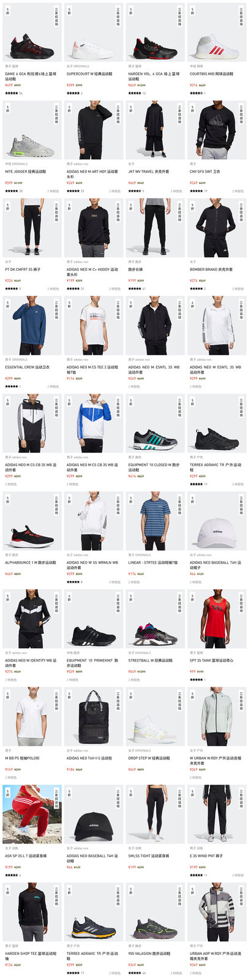Open the DROP STEP W high-top title
Viewport: 251px width, 980px height.
149,758
